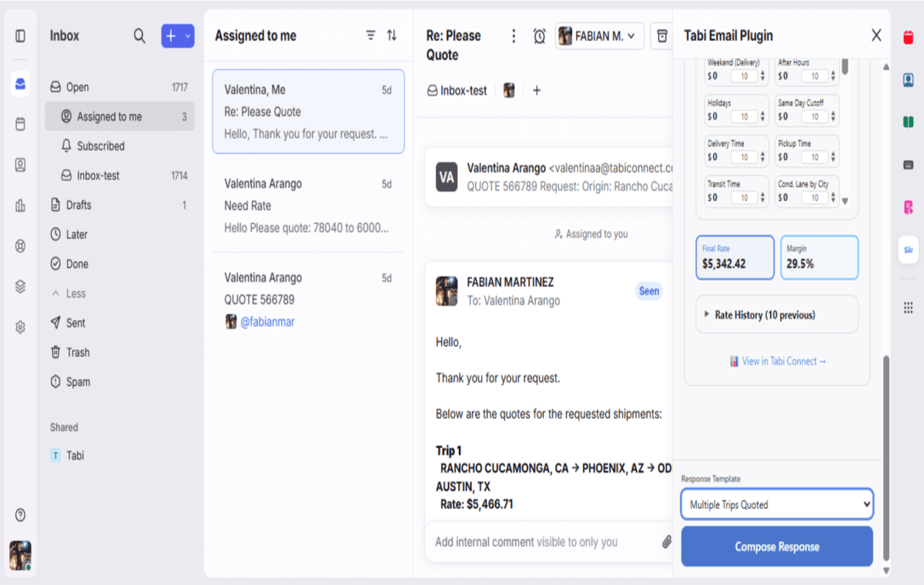The image size is (924, 585).
Task: Open the View in Tabi Connect link
Action: [x=777, y=361]
